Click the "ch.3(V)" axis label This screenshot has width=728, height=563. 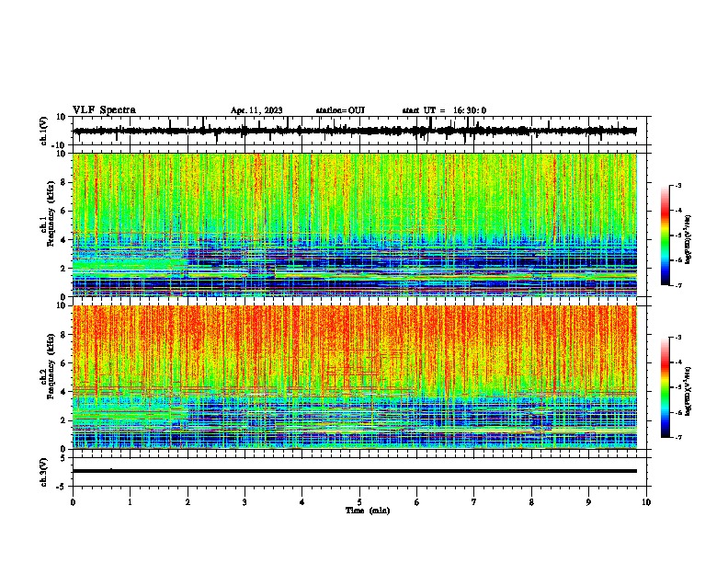[x=44, y=472]
